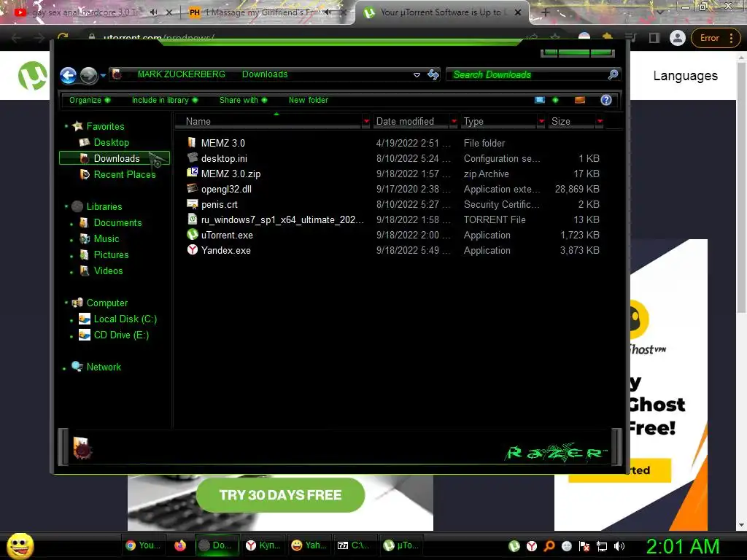Viewport: 747px width, 560px height.
Task: Toggle the preview pane icon
Action: 580,100
